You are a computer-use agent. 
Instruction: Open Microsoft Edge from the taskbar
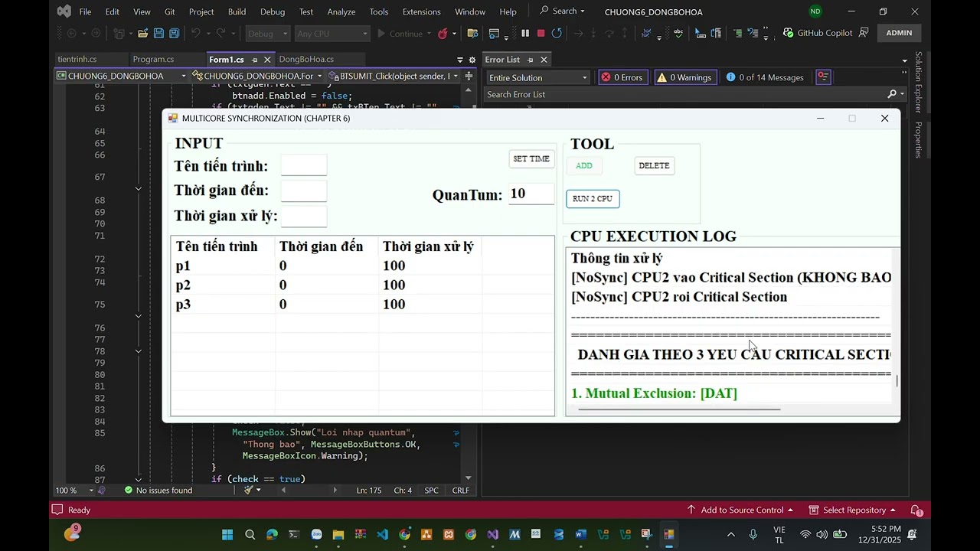tap(272, 534)
